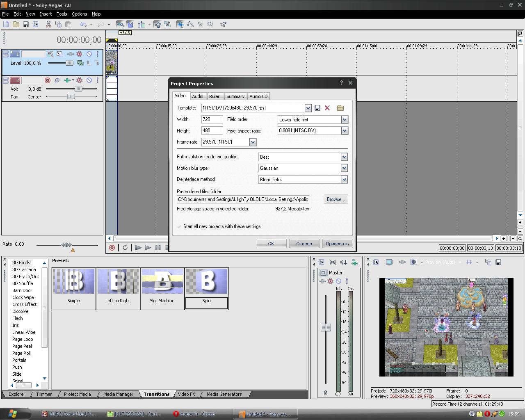Arm audio track 2 for recording
This screenshot has height=420, width=525.
coord(47,80)
